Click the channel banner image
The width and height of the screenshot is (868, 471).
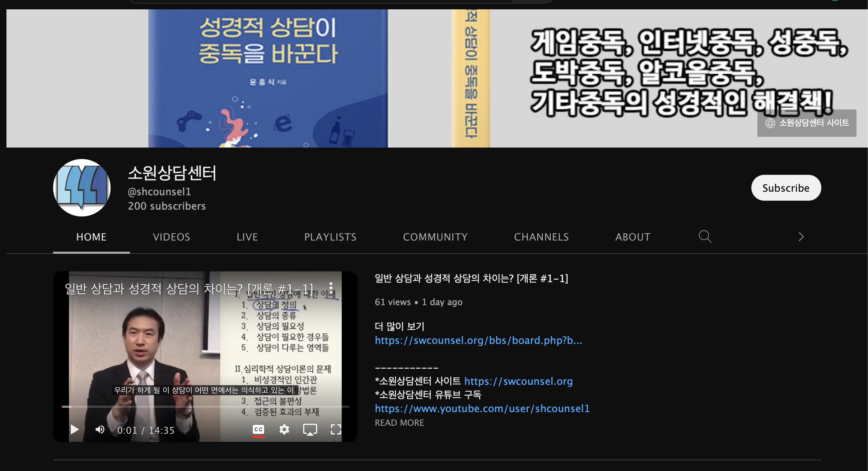point(437,78)
